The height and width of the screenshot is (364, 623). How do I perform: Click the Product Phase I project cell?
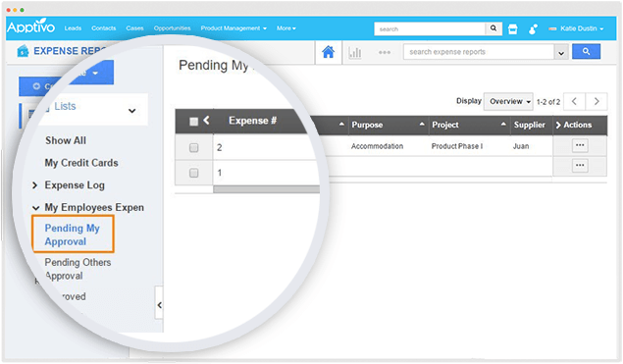(x=457, y=146)
